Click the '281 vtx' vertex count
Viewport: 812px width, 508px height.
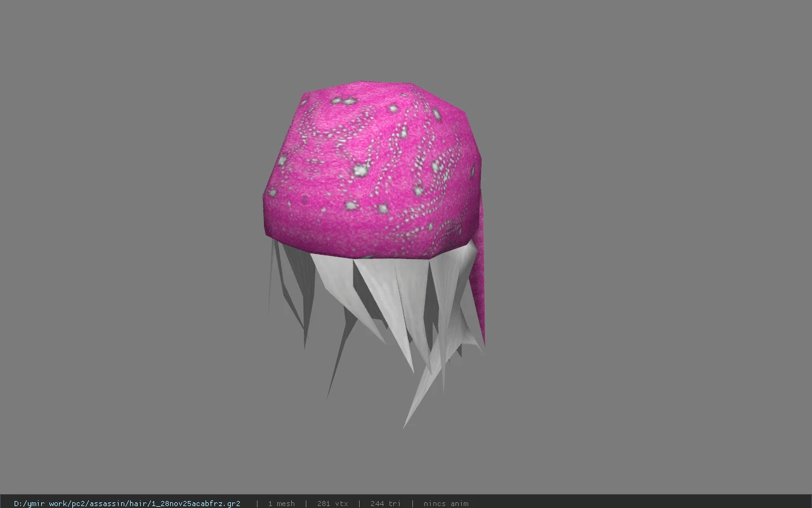pos(332,504)
